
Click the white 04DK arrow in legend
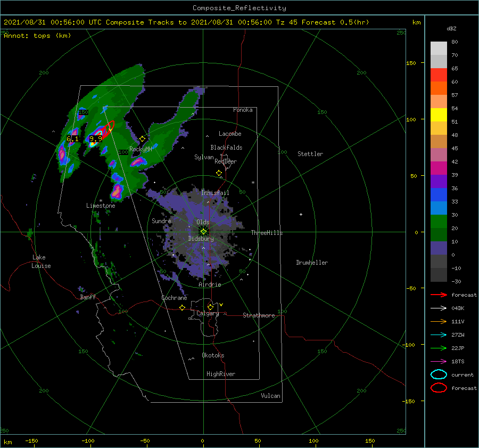point(439,308)
